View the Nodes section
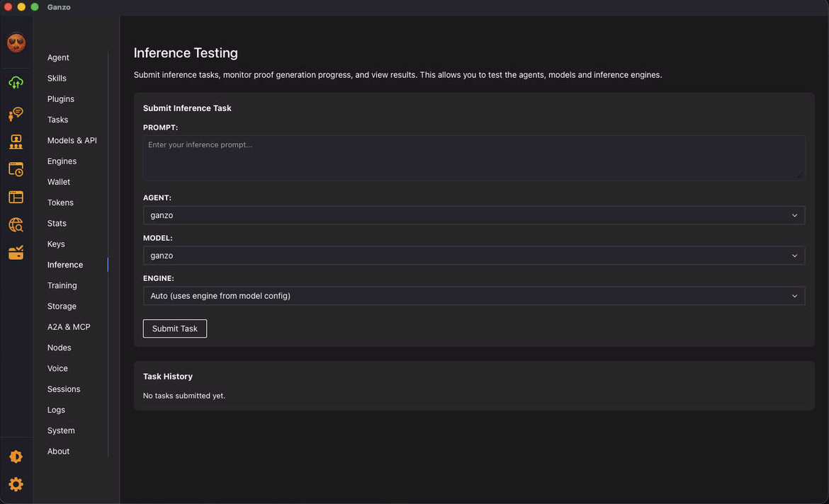Viewport: 829px width, 504px height. tap(60, 348)
